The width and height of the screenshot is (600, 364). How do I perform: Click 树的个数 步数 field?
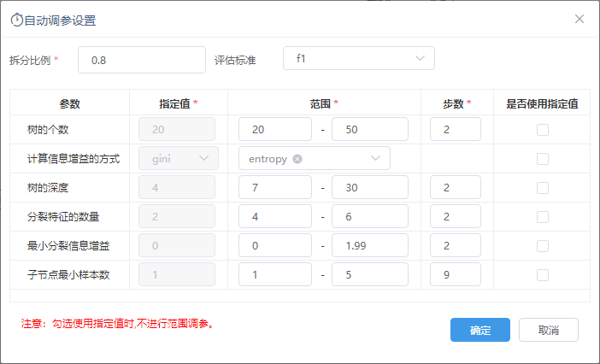click(x=456, y=129)
